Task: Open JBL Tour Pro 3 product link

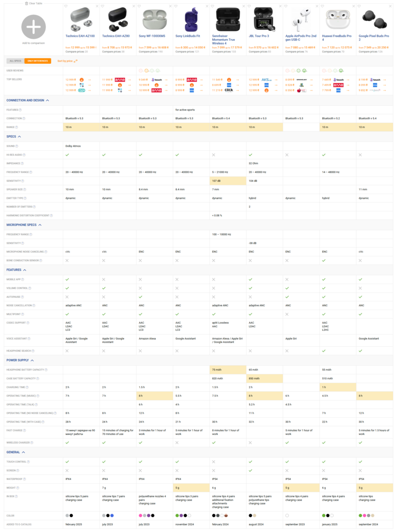Action: pos(259,36)
